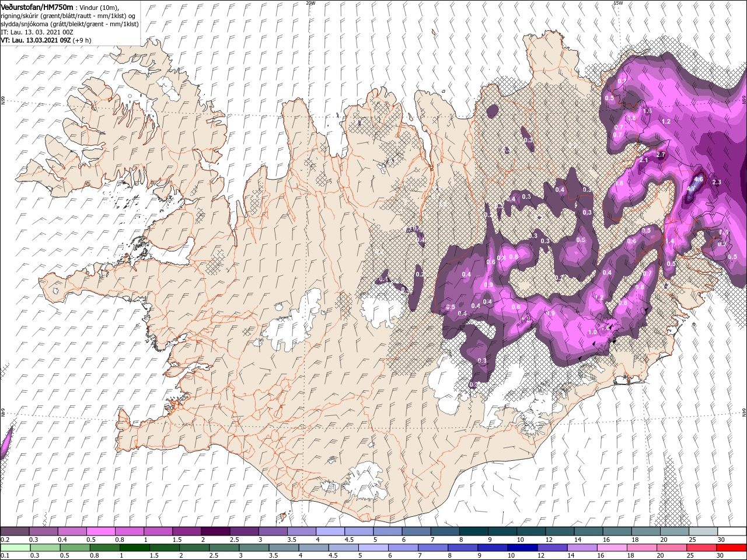Viewport: 747px width, 560px height.
Task: Pick the pink 20–25 rain swatch
Action: coord(671,548)
